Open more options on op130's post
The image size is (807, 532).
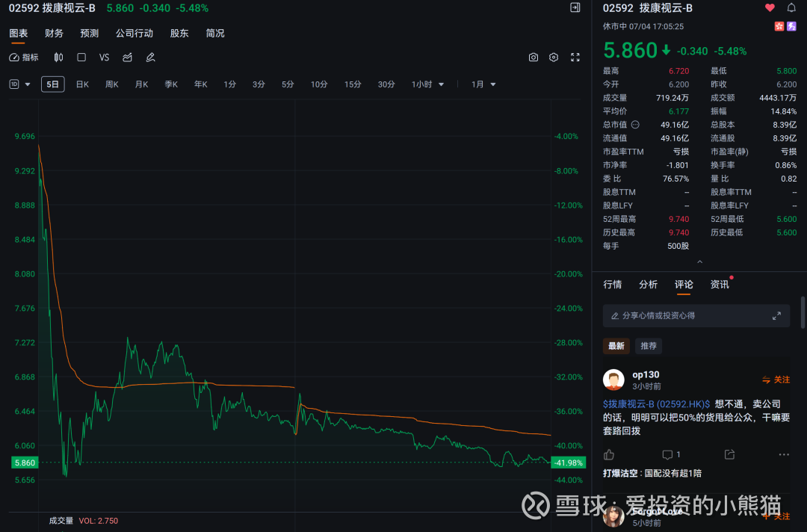(x=784, y=454)
